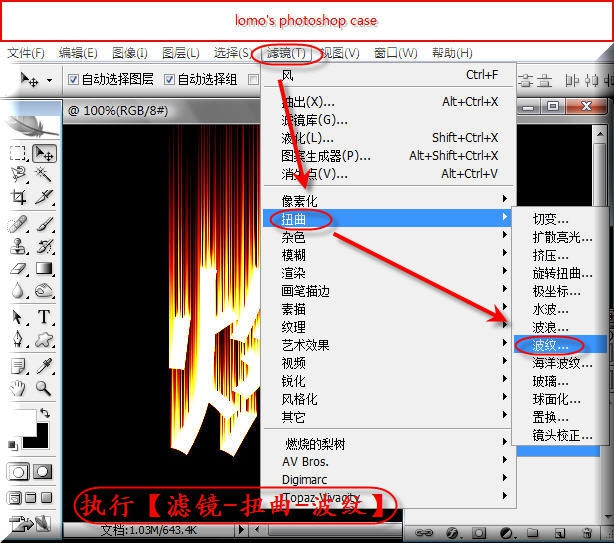This screenshot has width=614, height=543.
Task: Reapply last filter 风
Action: point(387,75)
